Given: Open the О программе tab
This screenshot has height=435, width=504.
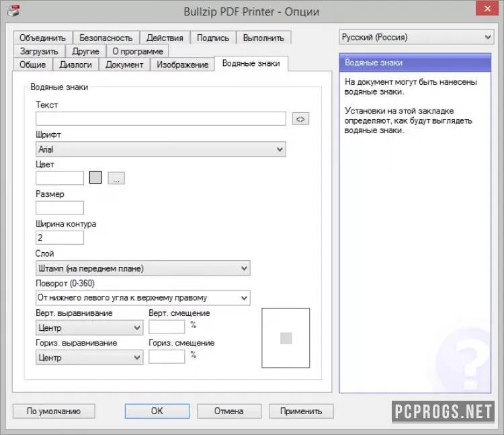Looking at the screenshot, I should tap(138, 51).
